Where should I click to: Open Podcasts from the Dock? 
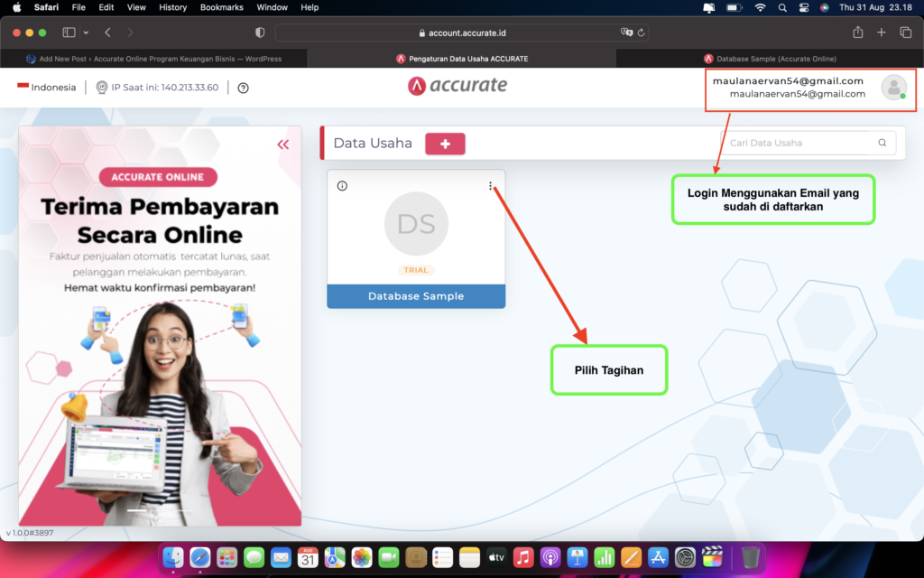550,557
